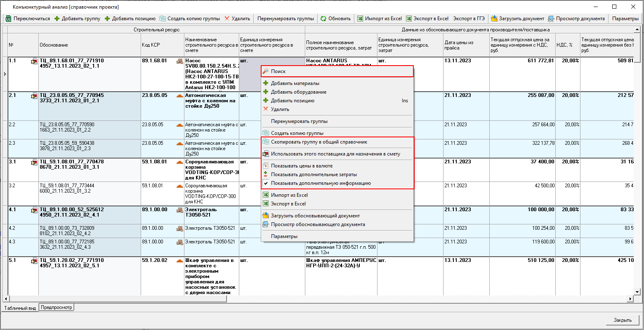Click Создать копию группы in toolbar
This screenshot has height=330, width=644.
[x=189, y=19]
